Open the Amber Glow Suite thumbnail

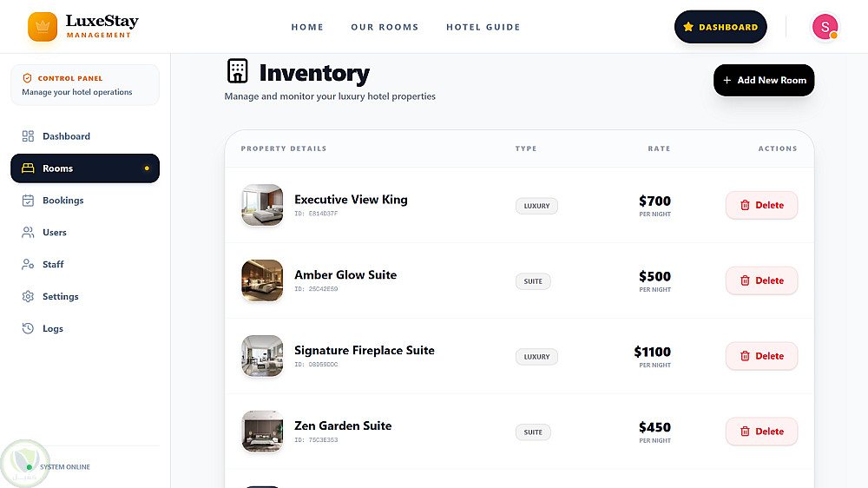(x=262, y=280)
